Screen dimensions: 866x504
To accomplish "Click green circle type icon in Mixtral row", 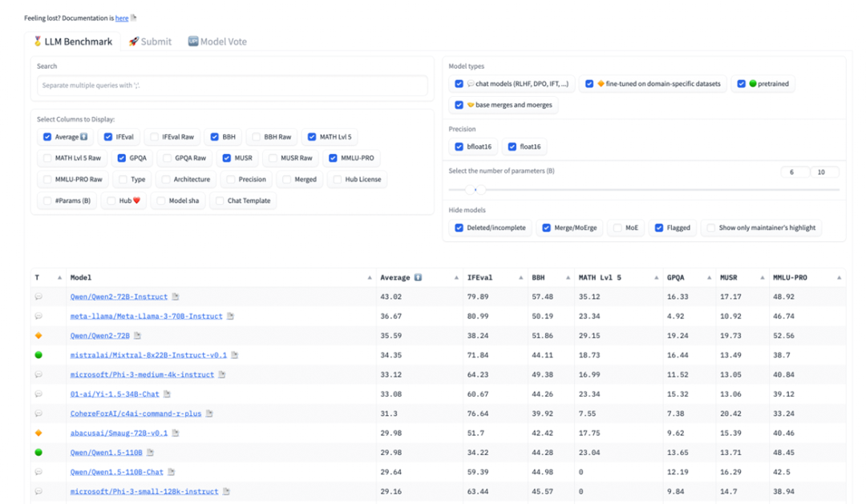I will point(38,355).
